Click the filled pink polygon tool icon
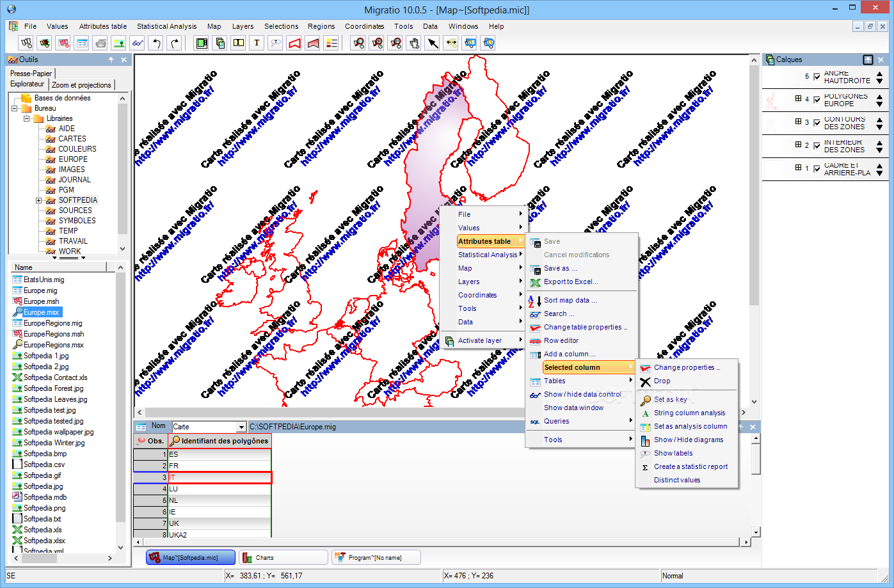This screenshot has width=894, height=588. (312, 43)
